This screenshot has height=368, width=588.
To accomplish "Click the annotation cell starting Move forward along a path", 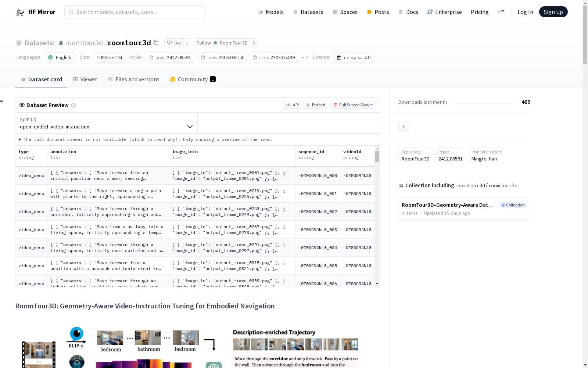I will point(108,194).
